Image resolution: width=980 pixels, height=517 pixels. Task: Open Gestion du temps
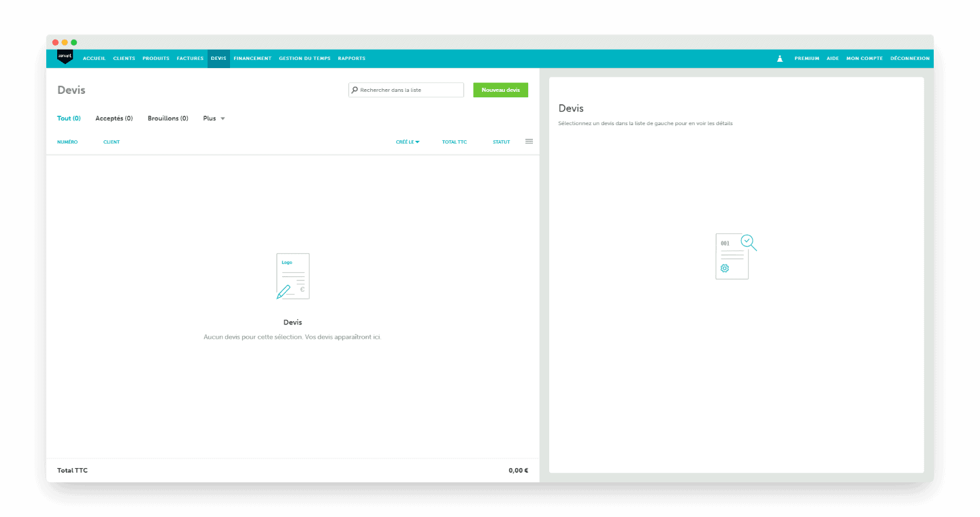coord(305,59)
